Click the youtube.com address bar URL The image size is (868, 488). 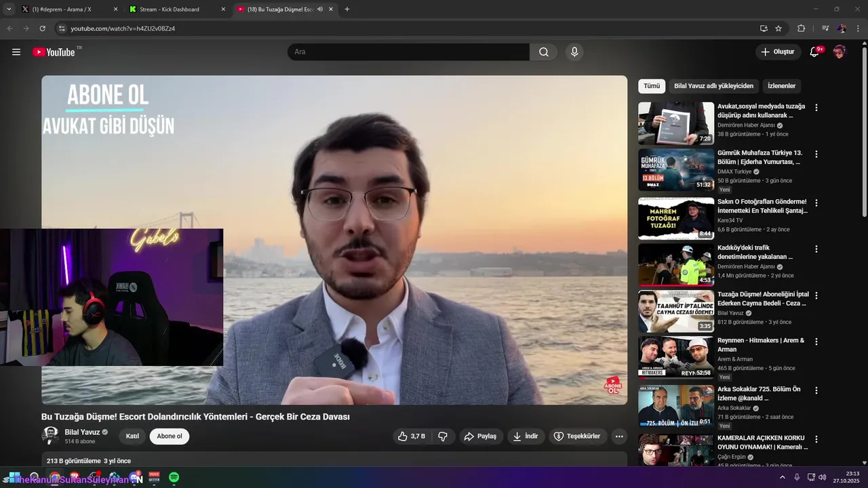pyautogui.click(x=123, y=28)
